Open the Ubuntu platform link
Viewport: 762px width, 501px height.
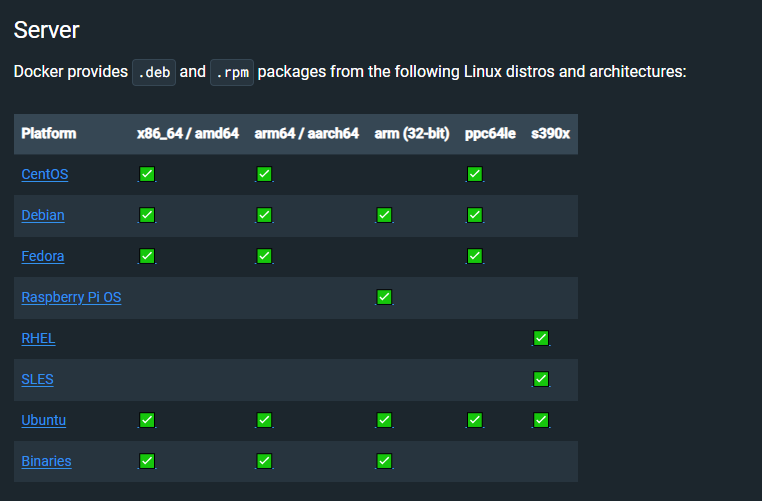(44, 420)
